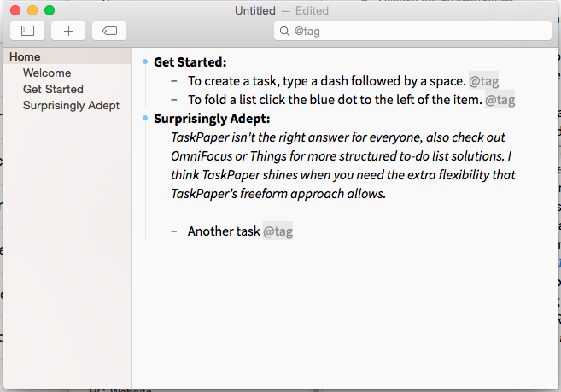This screenshot has height=392, width=561.
Task: Zoom the window with green button
Action: [x=50, y=10]
